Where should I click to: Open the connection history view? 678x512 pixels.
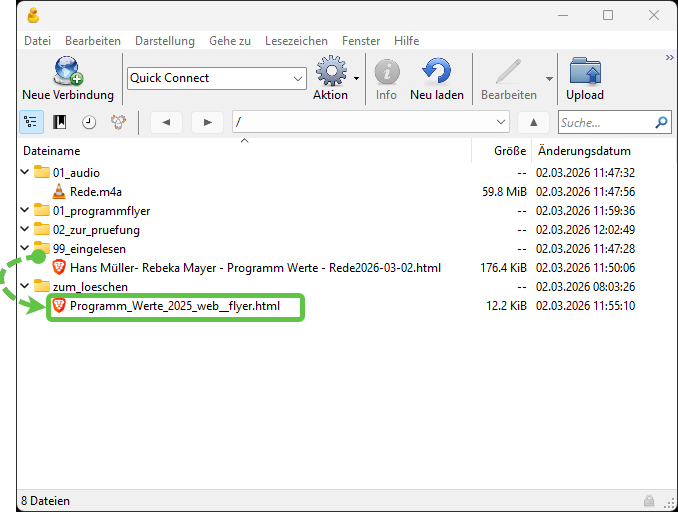pyautogui.click(x=89, y=122)
